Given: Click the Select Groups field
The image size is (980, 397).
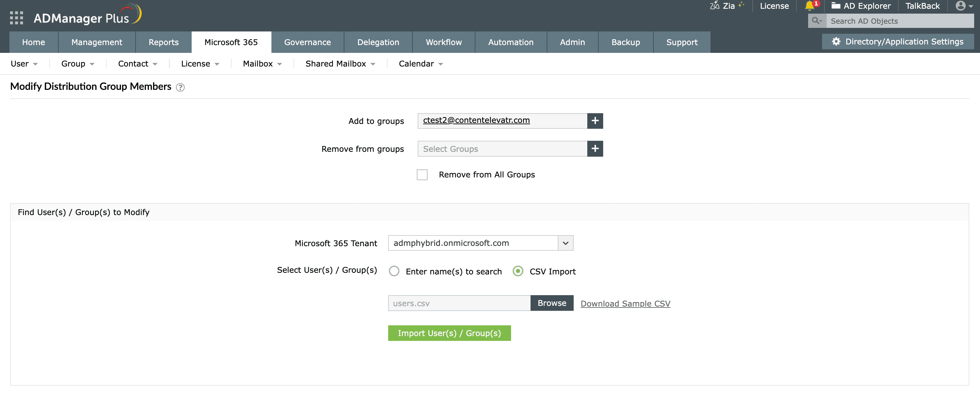Looking at the screenshot, I should click(x=502, y=149).
